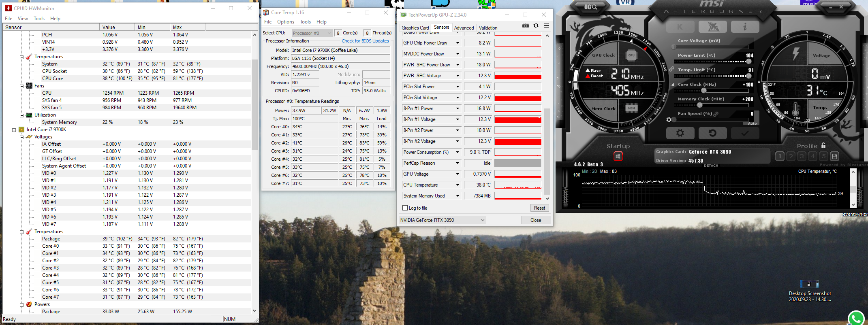Select Afterburner profile slot 1
868x325 pixels.
click(780, 156)
